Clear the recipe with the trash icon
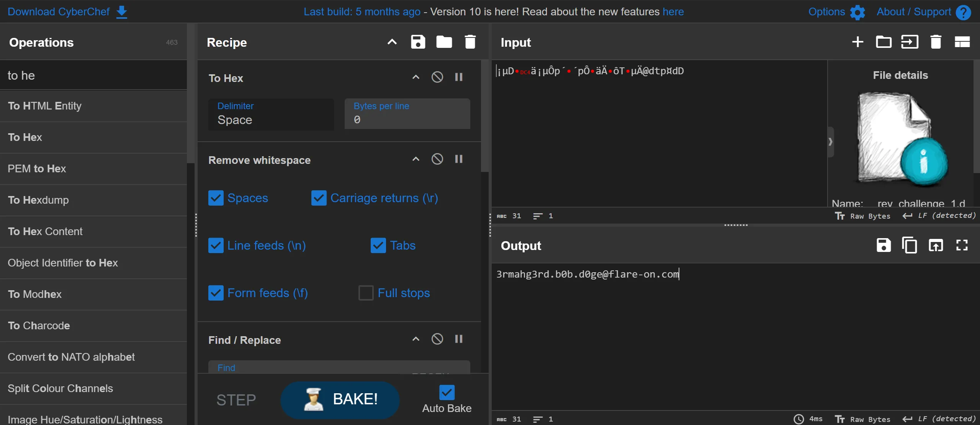The width and height of the screenshot is (980, 425). 470,42
